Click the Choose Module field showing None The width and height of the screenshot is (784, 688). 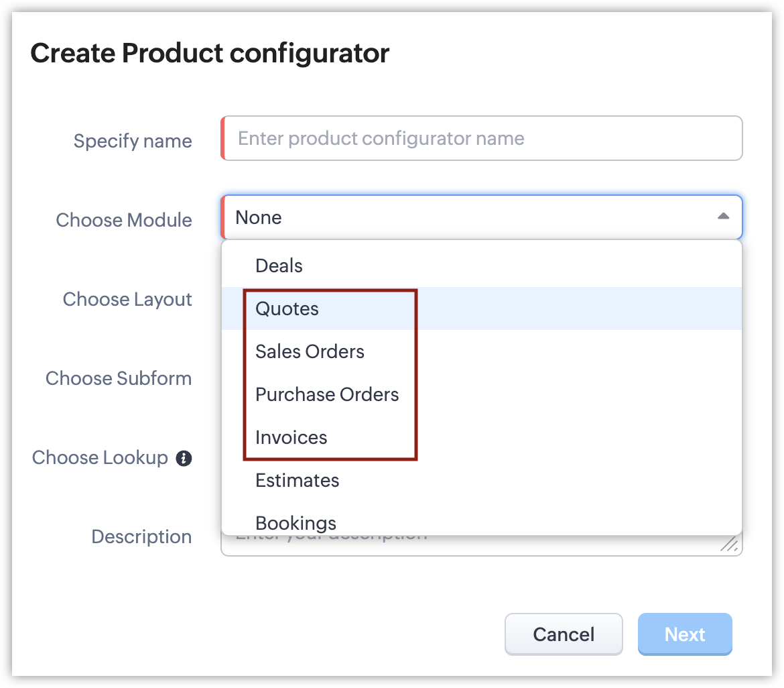469,217
